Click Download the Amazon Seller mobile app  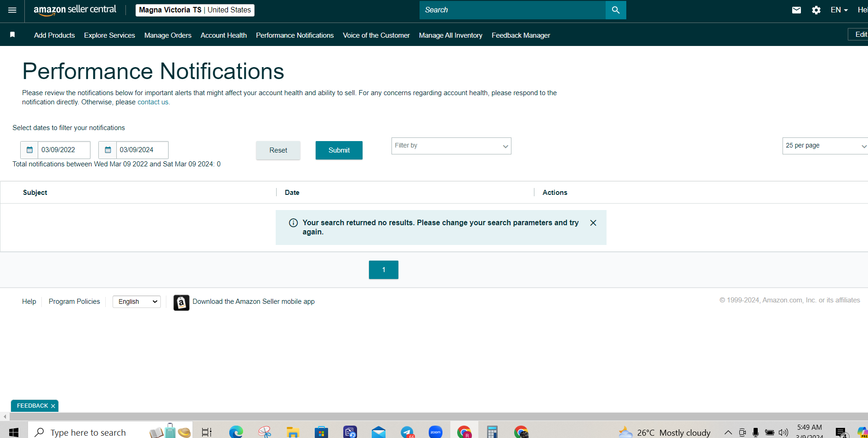click(x=254, y=301)
